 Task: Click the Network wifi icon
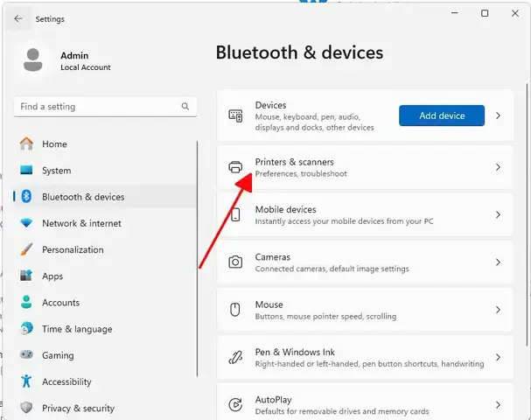point(26,223)
